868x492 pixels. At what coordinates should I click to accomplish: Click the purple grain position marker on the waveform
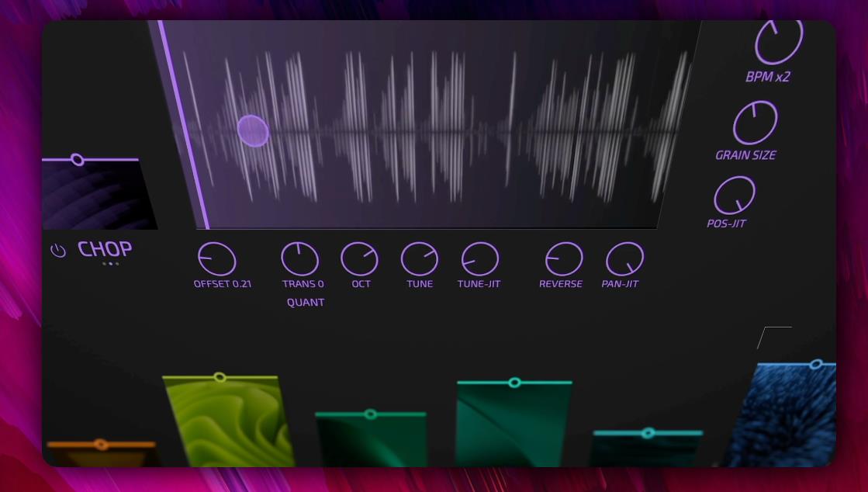pos(253,130)
